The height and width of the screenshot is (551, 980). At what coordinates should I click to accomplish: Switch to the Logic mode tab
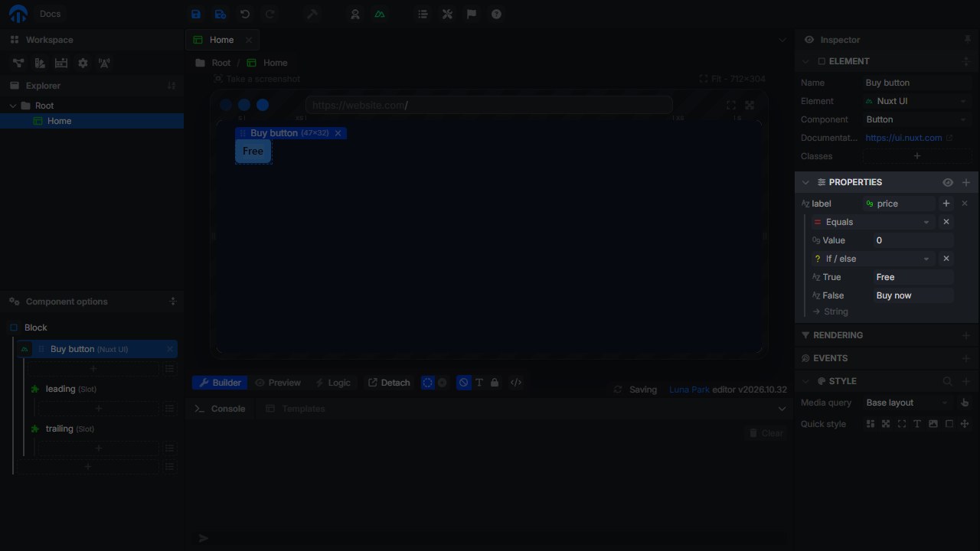[x=333, y=383]
